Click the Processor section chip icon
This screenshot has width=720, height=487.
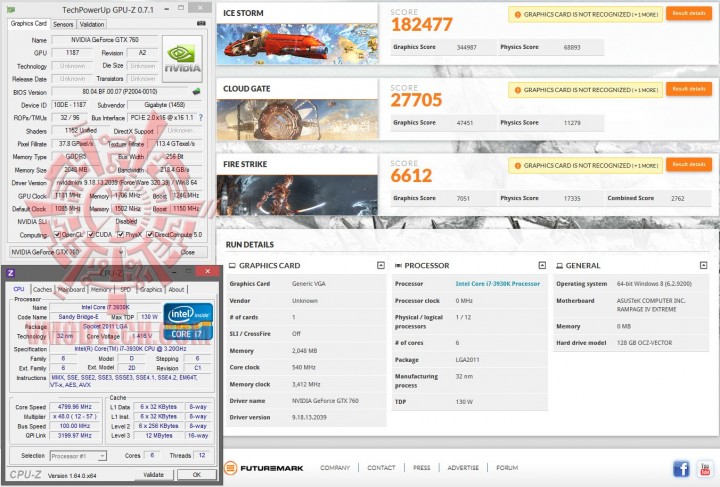(398, 266)
